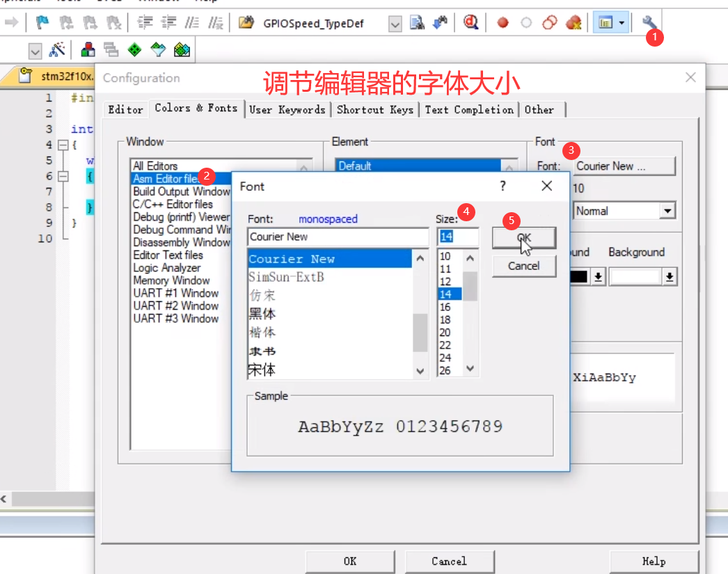Collapse code fold at line 6
Image resolution: width=728 pixels, height=574 pixels.
pyautogui.click(x=63, y=176)
